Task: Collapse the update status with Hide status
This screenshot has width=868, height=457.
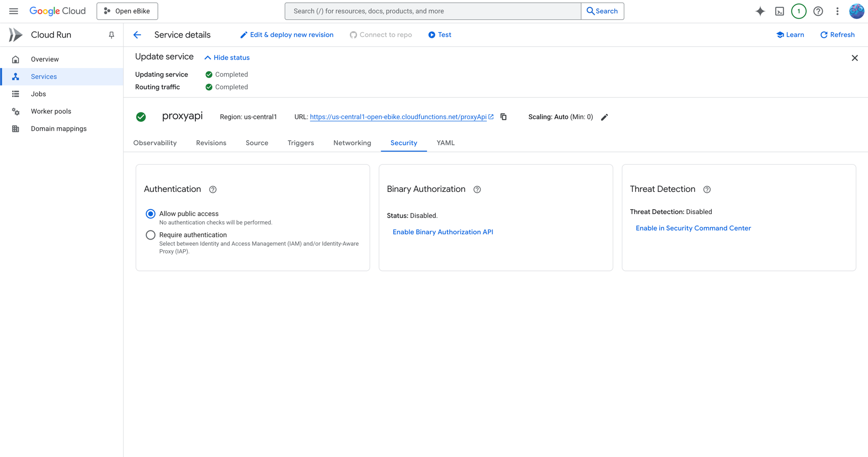Action: [227, 57]
